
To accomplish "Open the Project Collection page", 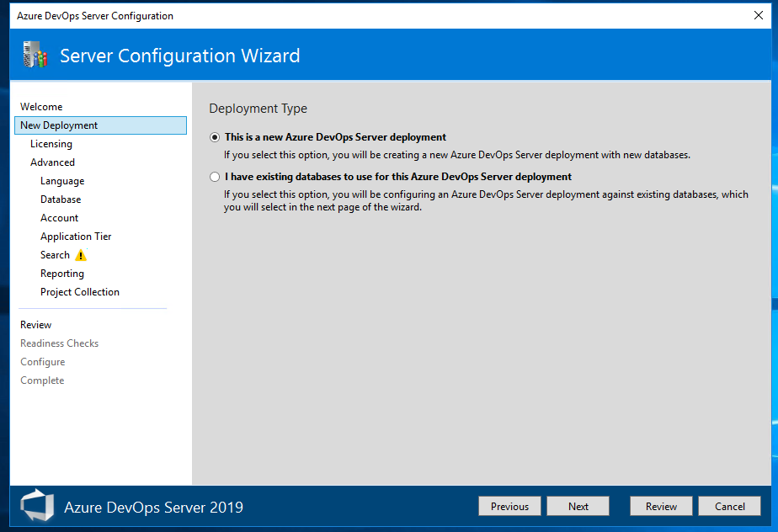I will pos(80,292).
